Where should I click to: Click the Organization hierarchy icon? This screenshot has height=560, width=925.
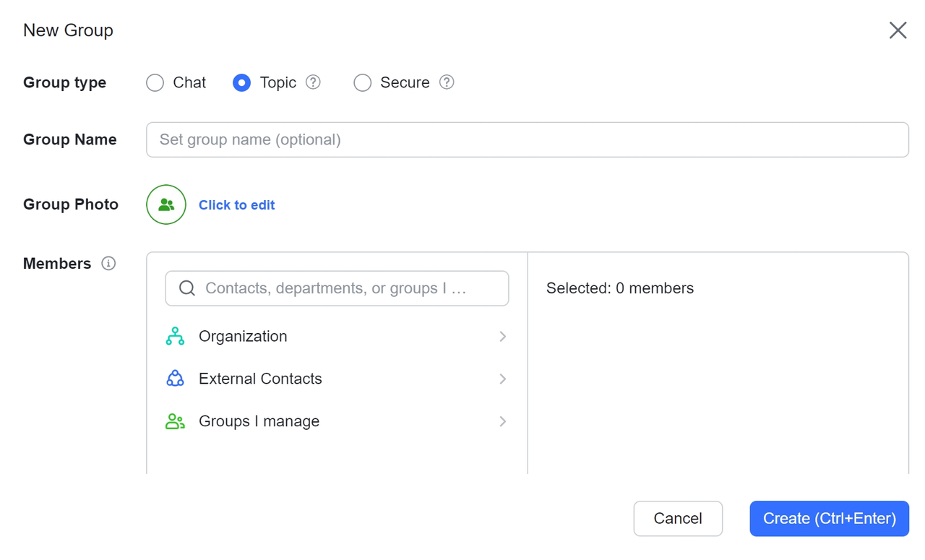(175, 337)
